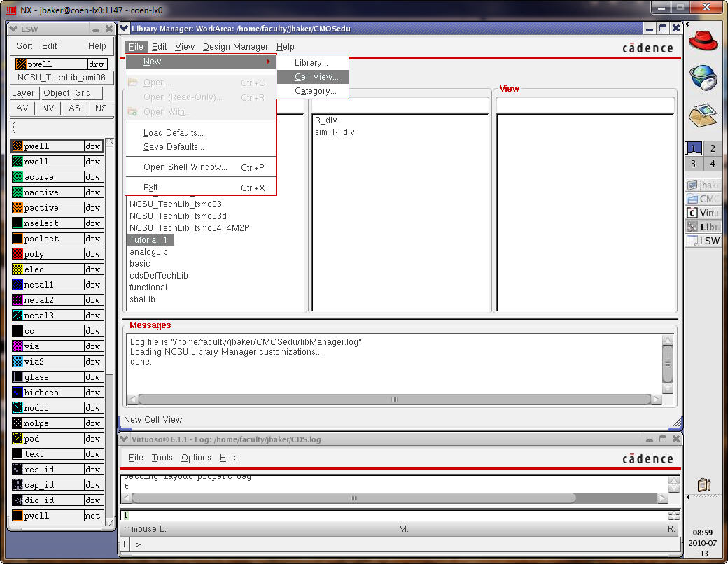Toggle no layers visible with NV button
The width and height of the screenshot is (728, 564).
(48, 108)
